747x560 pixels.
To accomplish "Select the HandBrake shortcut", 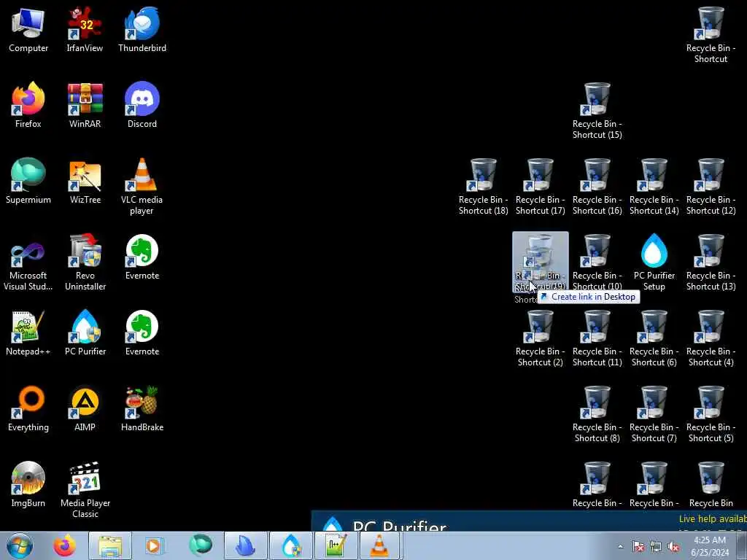I will coord(142,408).
